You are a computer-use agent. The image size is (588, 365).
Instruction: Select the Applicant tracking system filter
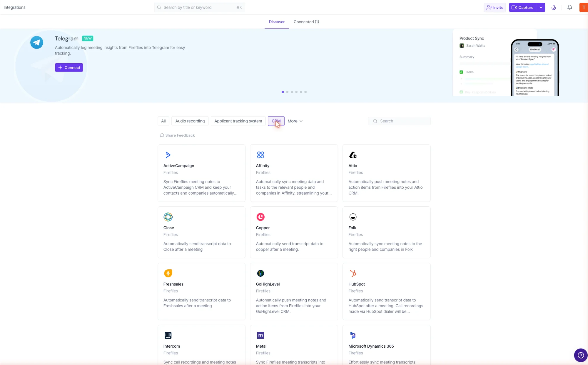point(238,121)
